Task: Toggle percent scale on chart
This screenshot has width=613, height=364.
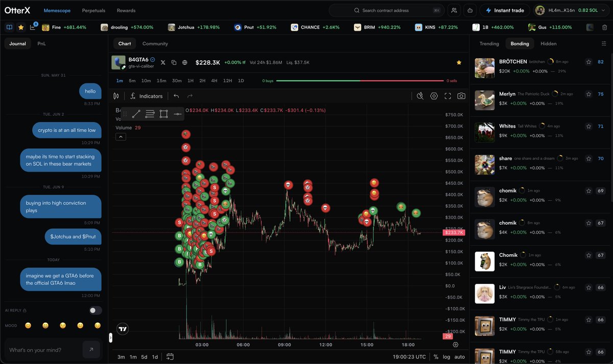Action: pyautogui.click(x=436, y=357)
